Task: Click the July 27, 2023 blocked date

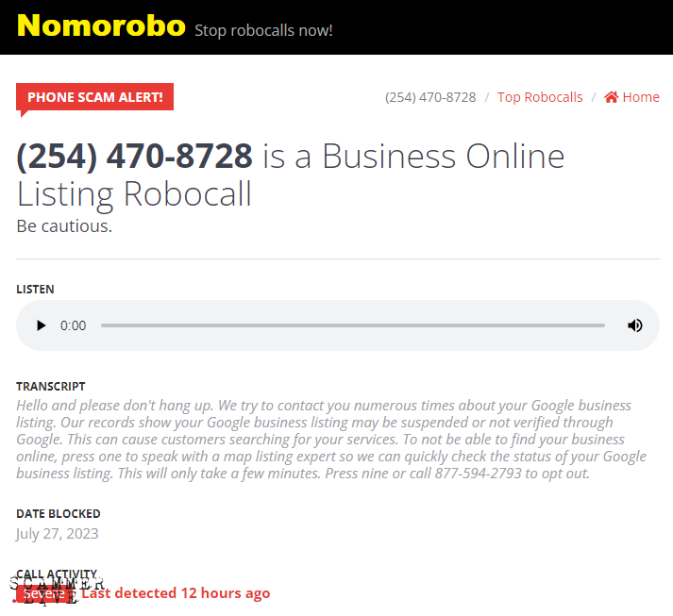Action: click(x=58, y=534)
